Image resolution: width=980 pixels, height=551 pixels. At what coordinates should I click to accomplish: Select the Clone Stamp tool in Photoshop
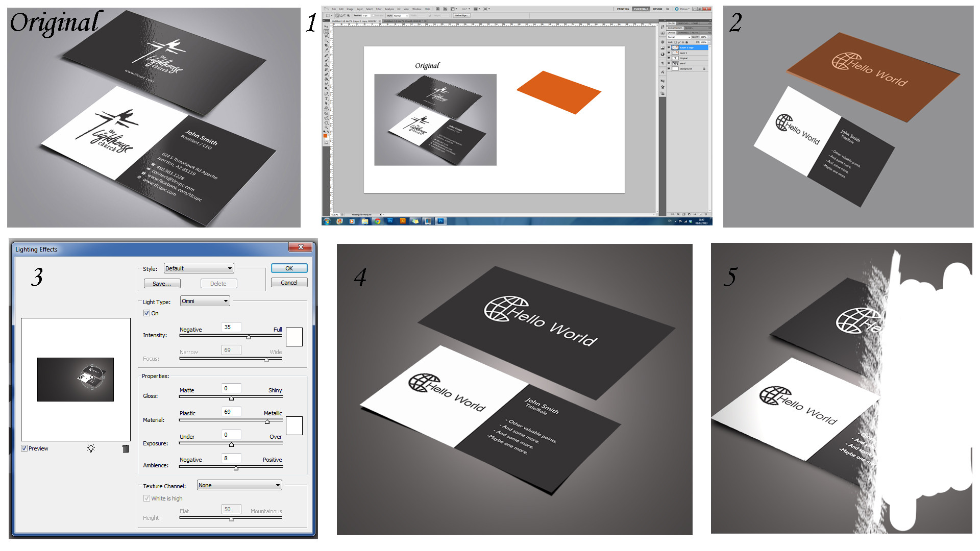(326, 65)
